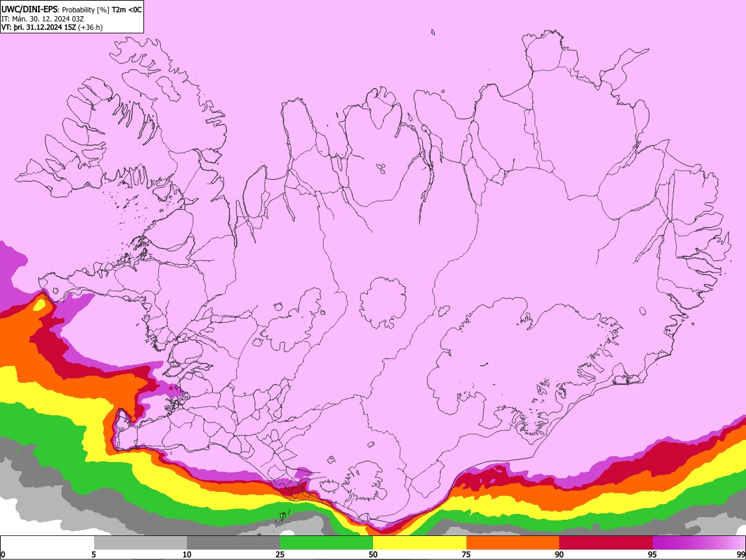This screenshot has width=746, height=560.
Task: Click the legend value '99'
Action: [741, 555]
